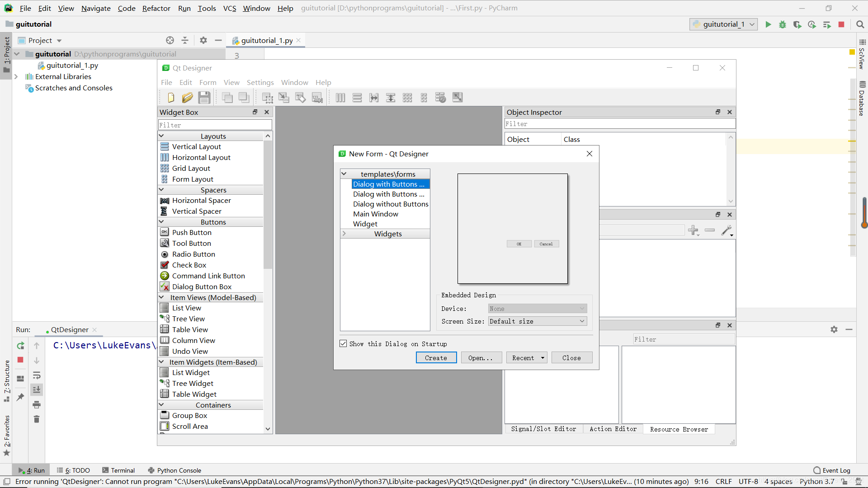Click the Run button in PyCharm toolbar
The image size is (868, 488).
click(x=769, y=24)
